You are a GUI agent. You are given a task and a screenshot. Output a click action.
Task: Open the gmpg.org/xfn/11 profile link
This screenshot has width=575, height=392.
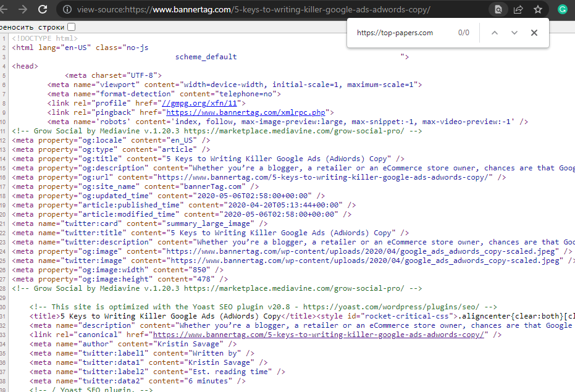point(198,103)
